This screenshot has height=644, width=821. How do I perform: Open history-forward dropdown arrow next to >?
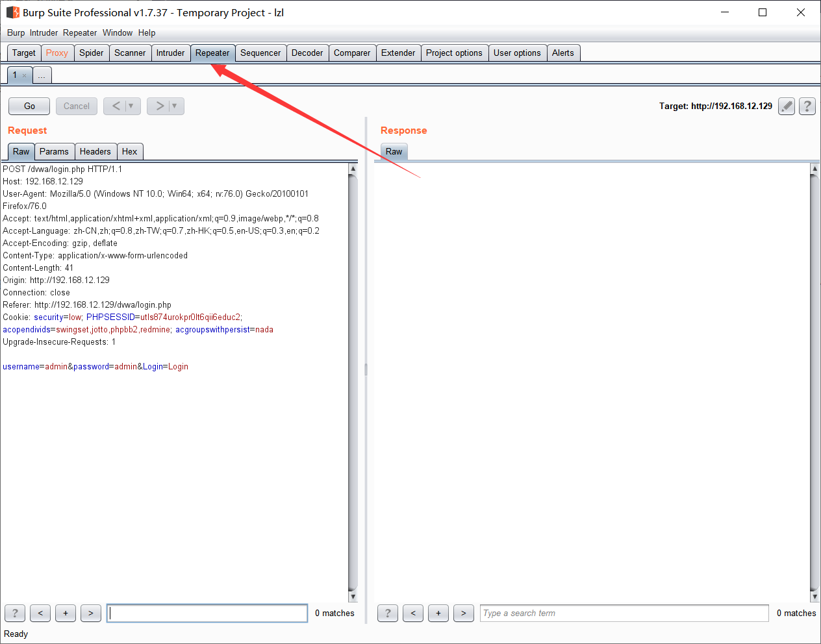coord(175,106)
